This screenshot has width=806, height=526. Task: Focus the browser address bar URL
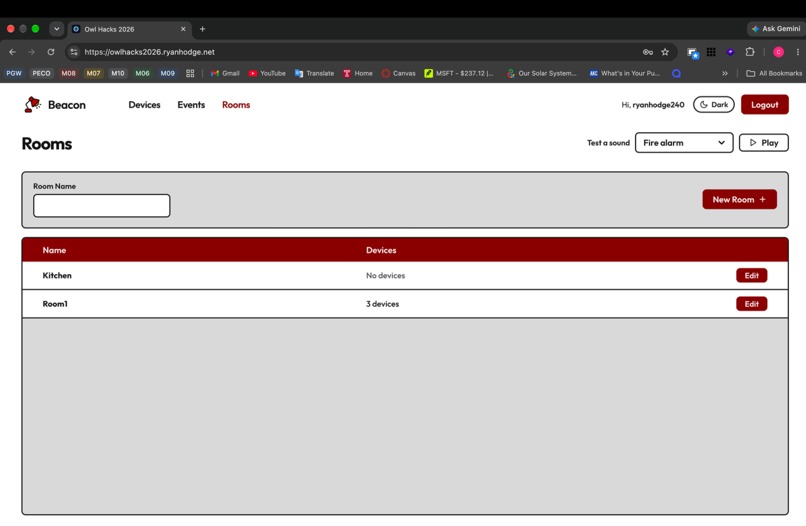tap(150, 52)
